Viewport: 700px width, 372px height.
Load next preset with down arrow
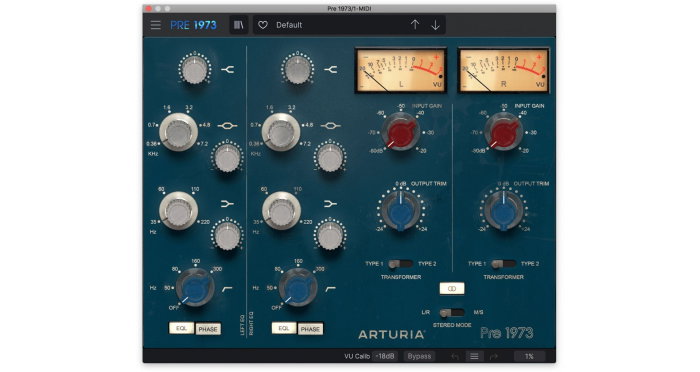[435, 25]
